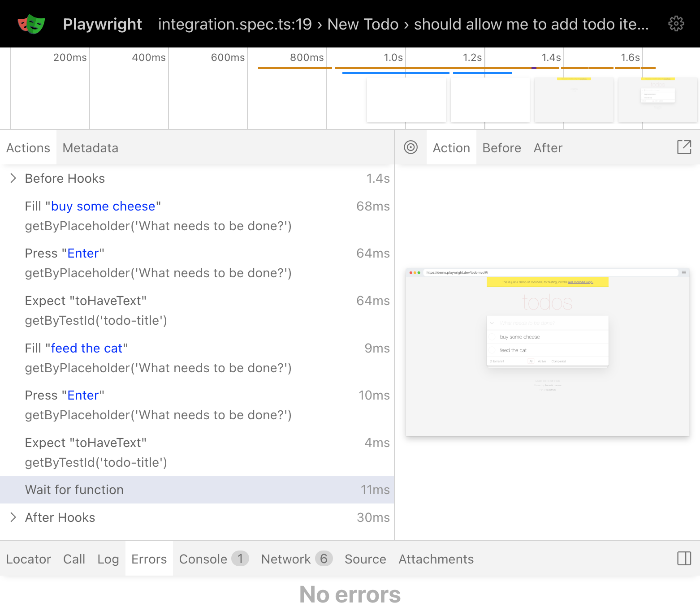Select the Wait for function action
This screenshot has height=611, width=700.
pos(74,490)
